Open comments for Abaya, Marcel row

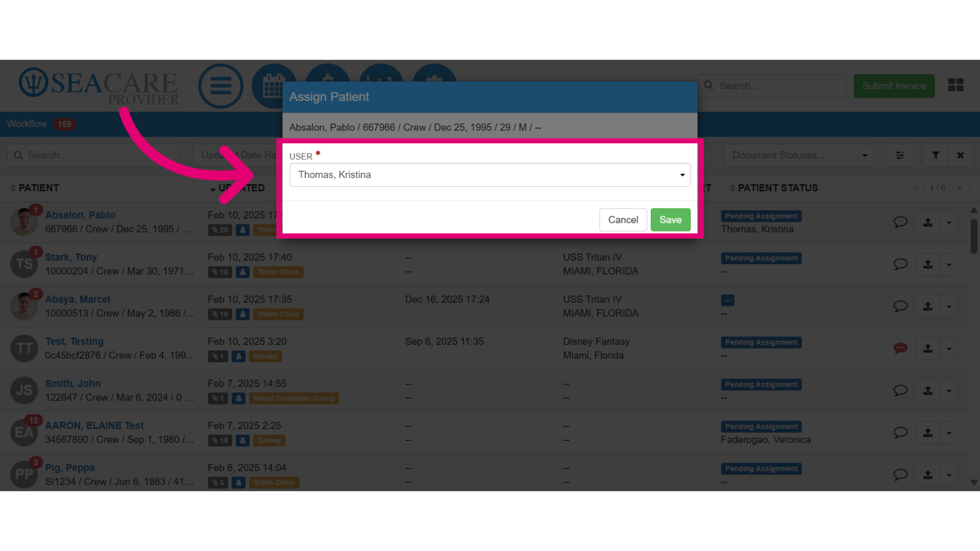[900, 306]
